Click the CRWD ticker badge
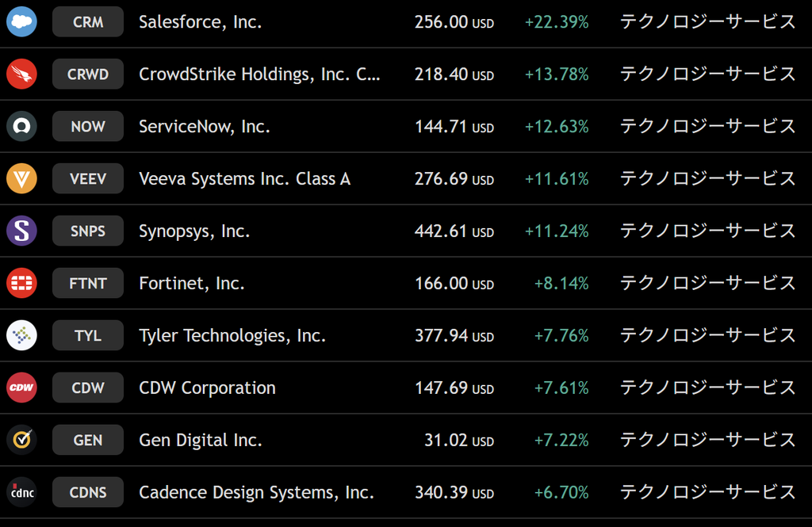Image resolution: width=812 pixels, height=527 pixels. [x=88, y=74]
